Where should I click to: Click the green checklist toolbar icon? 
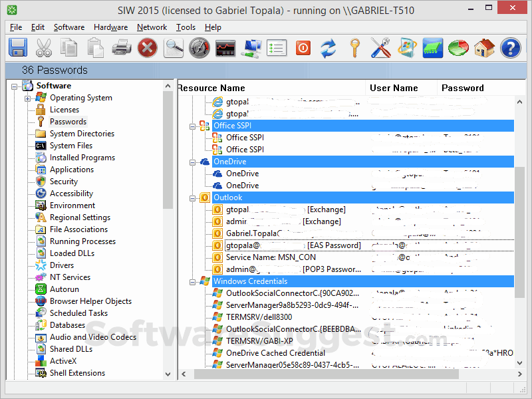pos(277,48)
